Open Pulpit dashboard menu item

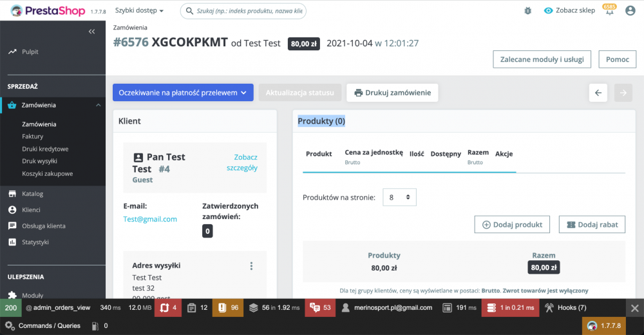click(x=30, y=52)
